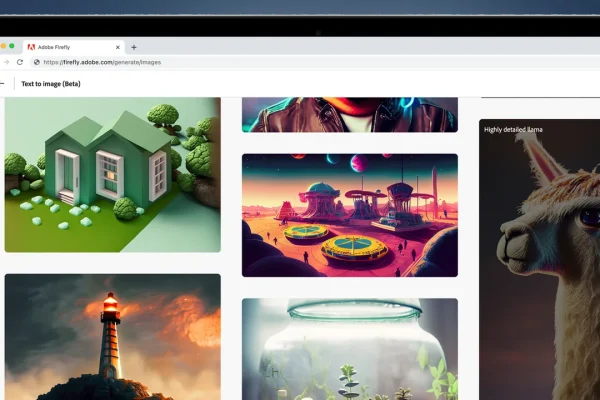View site information icon in address bar
Viewport: 600px width, 400px height.
click(36, 62)
